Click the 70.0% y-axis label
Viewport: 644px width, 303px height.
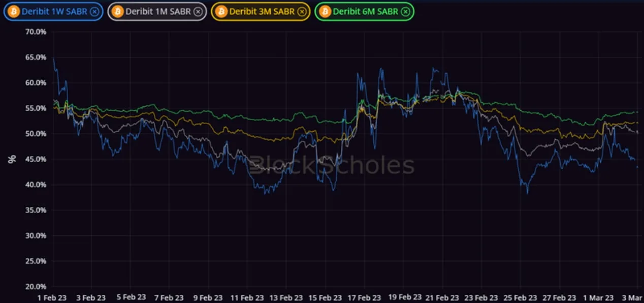(x=36, y=32)
